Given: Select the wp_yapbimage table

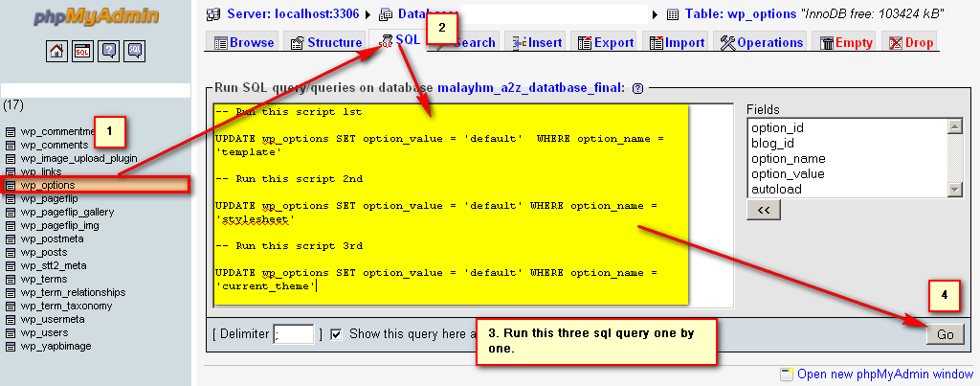Looking at the screenshot, I should [x=56, y=346].
